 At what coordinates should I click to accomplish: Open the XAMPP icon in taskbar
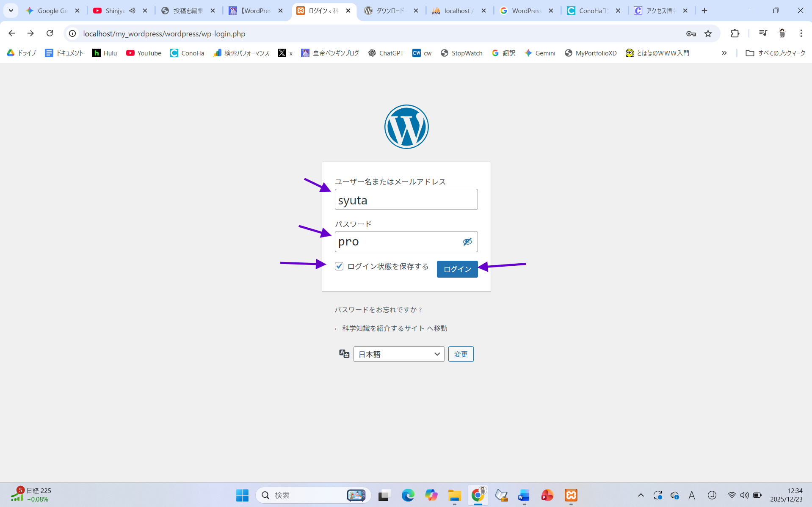click(x=571, y=495)
